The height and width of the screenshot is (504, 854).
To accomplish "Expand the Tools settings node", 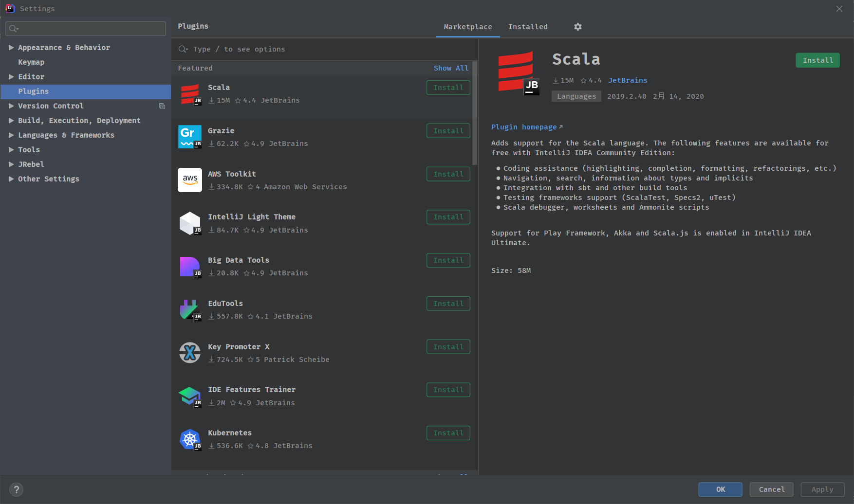I will point(11,150).
